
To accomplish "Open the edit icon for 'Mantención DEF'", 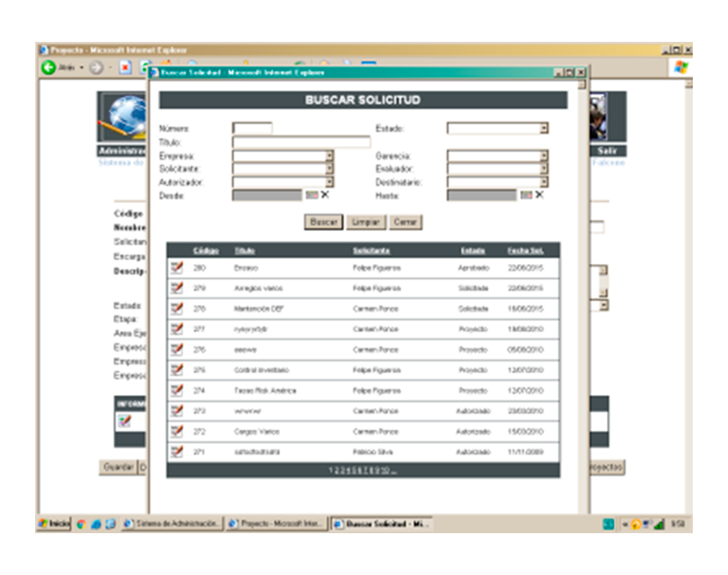I will (x=176, y=308).
